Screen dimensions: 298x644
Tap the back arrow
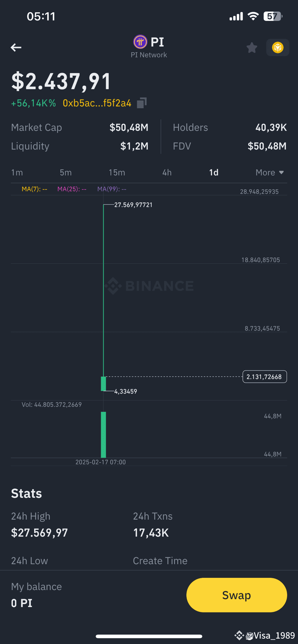16,47
